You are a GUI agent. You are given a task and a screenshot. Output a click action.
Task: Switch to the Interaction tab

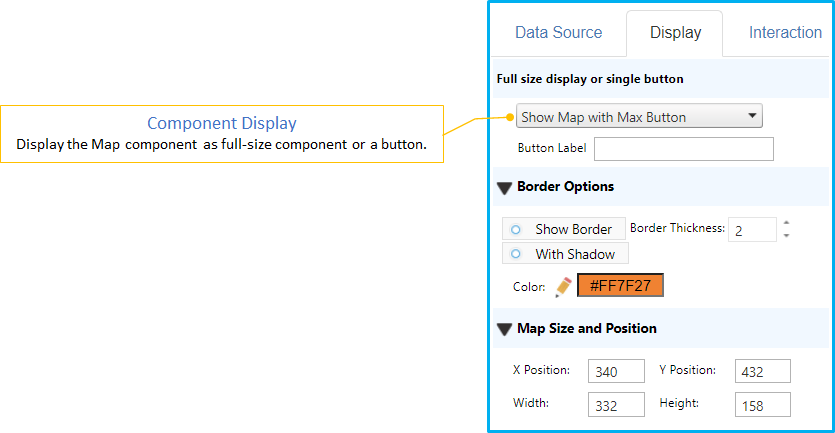click(x=785, y=32)
